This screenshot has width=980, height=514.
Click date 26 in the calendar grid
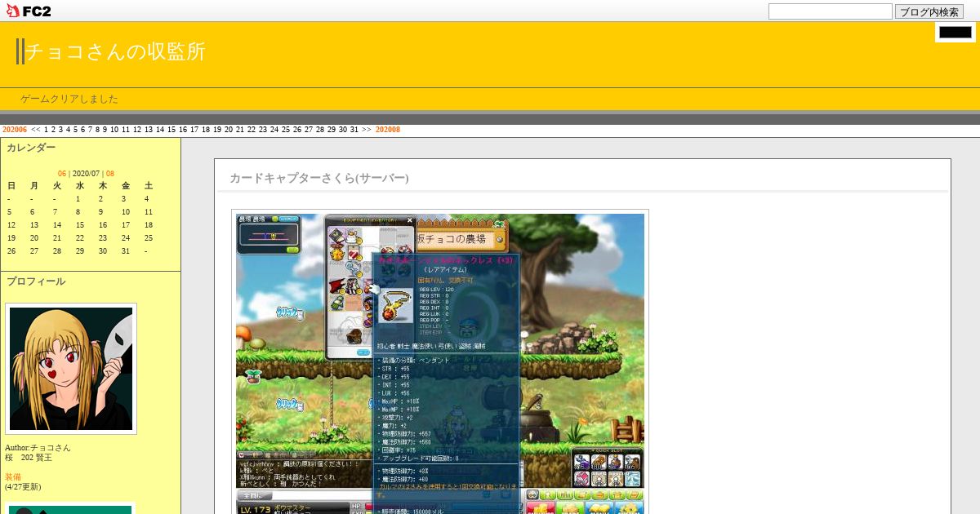(11, 251)
